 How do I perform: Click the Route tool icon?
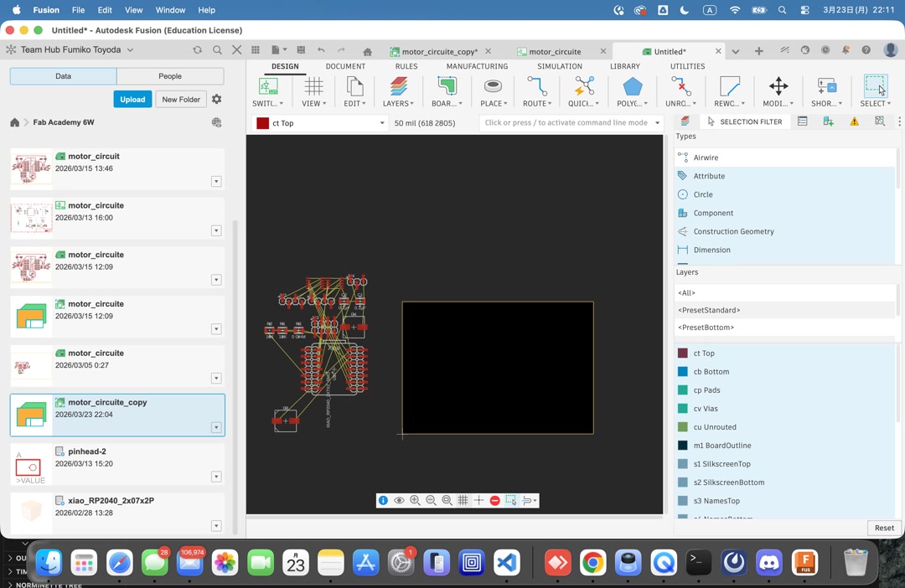tap(537, 86)
